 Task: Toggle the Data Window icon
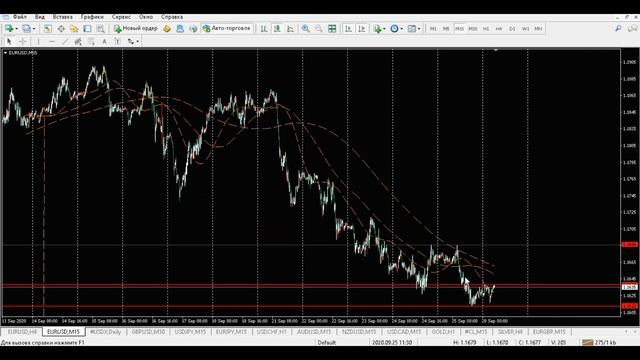tap(61, 29)
